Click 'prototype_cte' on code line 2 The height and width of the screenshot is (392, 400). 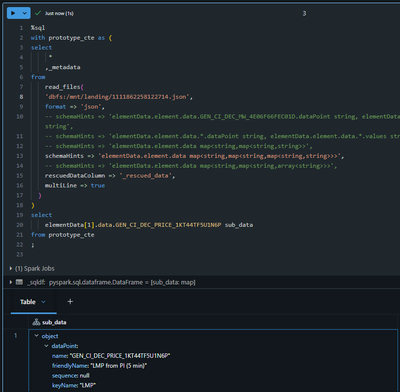coord(71,38)
